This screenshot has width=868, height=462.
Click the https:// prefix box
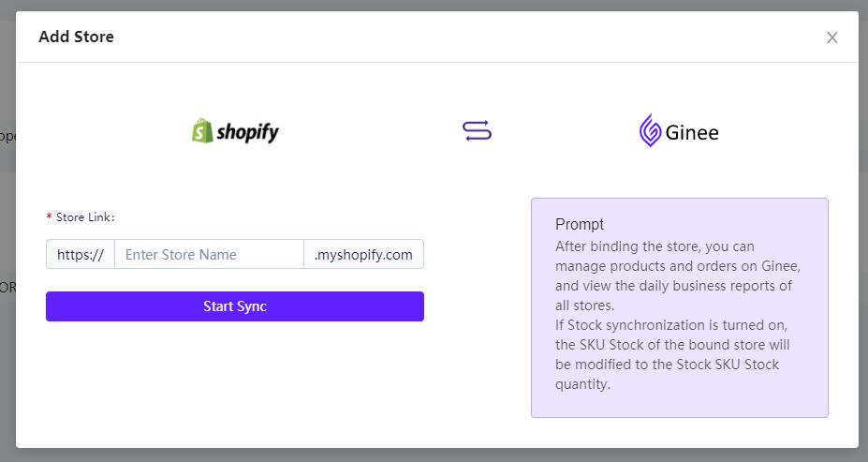[81, 254]
